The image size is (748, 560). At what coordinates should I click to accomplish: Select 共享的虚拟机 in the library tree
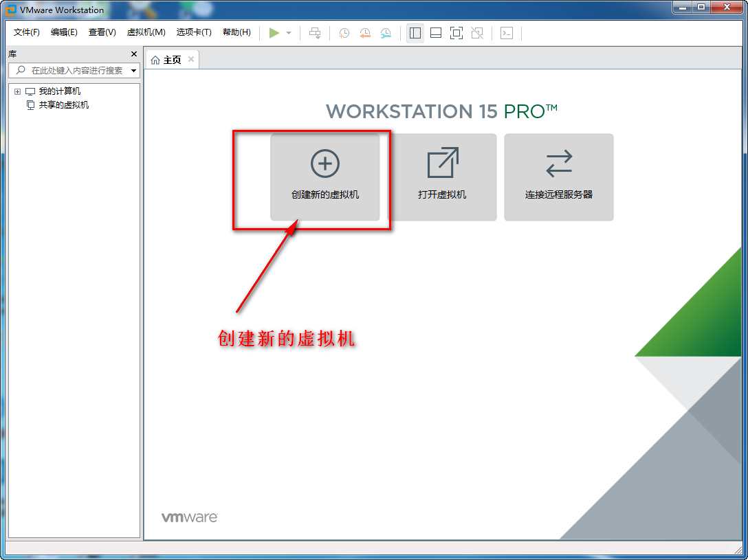(x=63, y=105)
